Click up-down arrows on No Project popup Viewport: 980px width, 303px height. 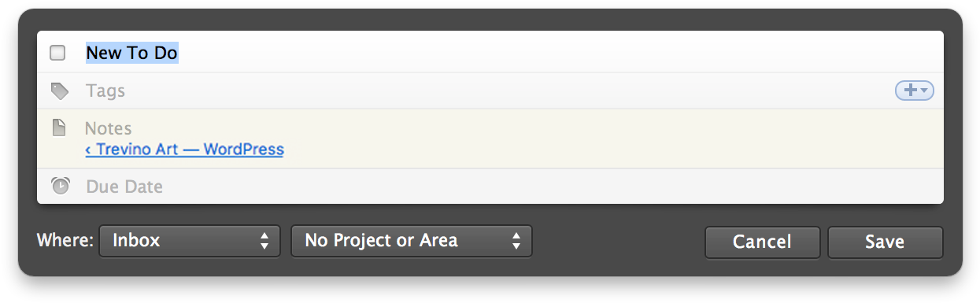point(516,242)
